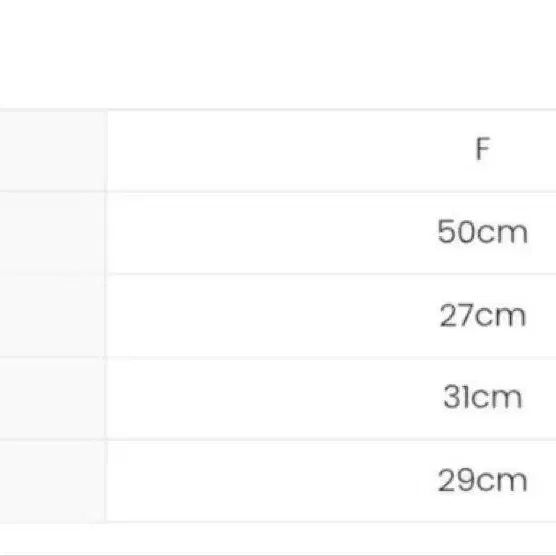Click the divider line between F and 50cm rows
This screenshot has width=556, height=556.
332,193
